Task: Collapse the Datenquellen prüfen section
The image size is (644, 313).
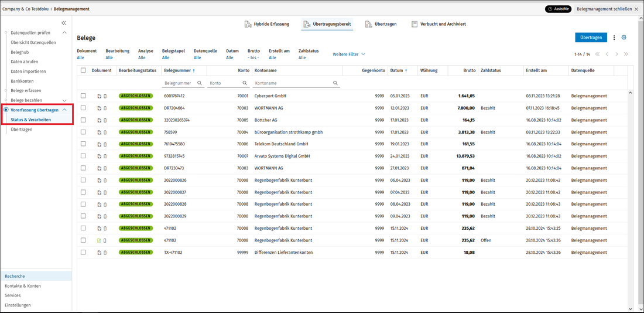Action: [64, 32]
